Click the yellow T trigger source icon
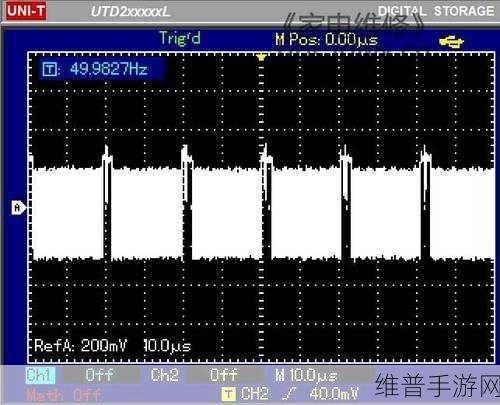Image resolution: width=500 pixels, height=405 pixels. click(229, 394)
